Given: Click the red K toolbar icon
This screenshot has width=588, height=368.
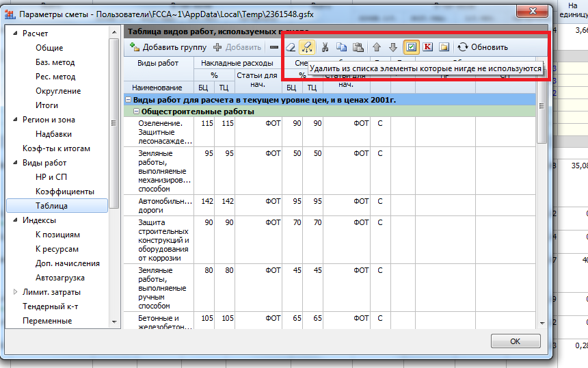Looking at the screenshot, I should [428, 47].
